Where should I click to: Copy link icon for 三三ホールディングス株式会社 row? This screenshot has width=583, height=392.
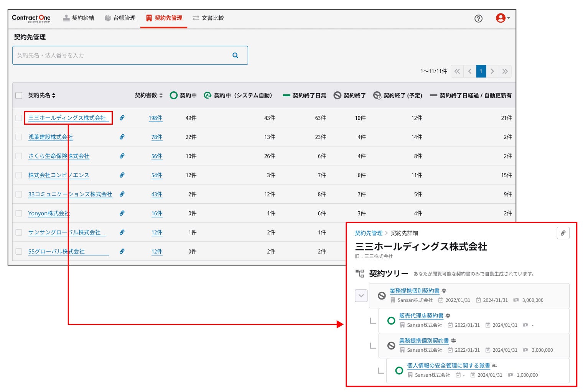tap(122, 118)
